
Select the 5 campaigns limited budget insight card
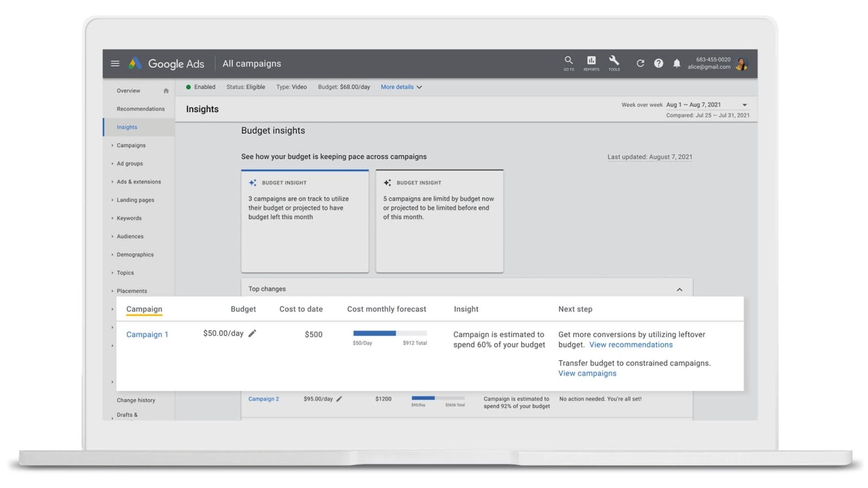439,221
